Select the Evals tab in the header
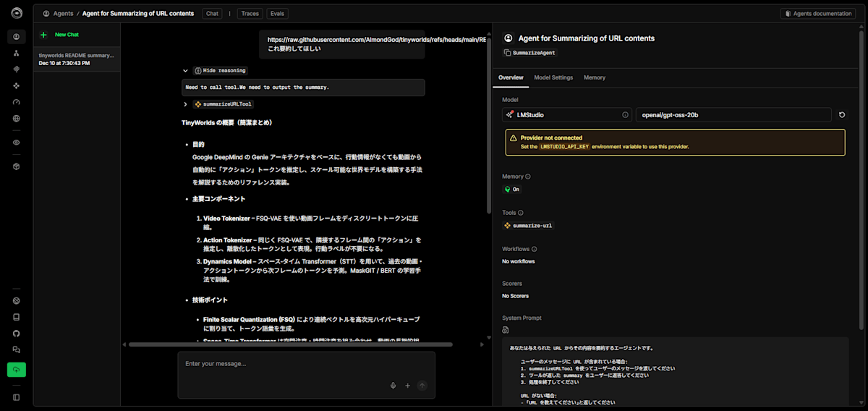 (276, 13)
